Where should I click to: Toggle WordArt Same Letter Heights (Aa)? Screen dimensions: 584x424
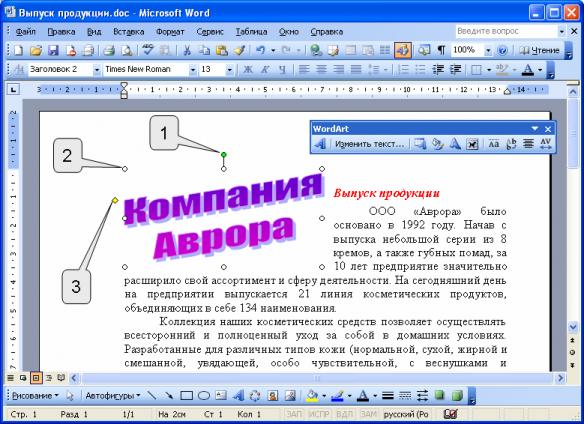pyautogui.click(x=494, y=144)
